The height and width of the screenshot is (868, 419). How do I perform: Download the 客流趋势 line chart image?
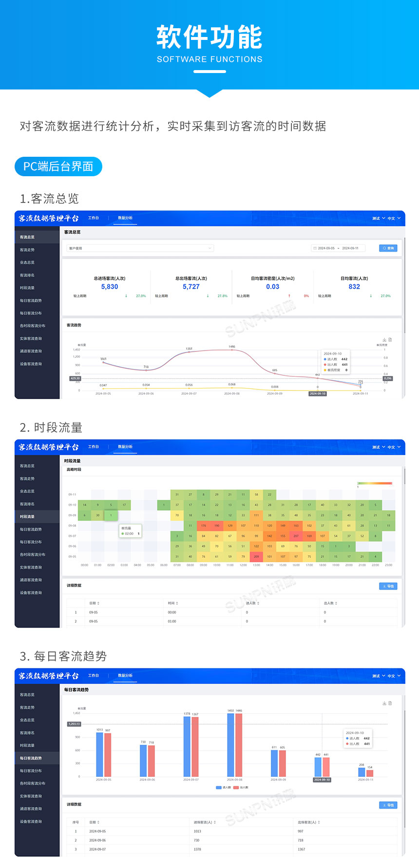384,340
